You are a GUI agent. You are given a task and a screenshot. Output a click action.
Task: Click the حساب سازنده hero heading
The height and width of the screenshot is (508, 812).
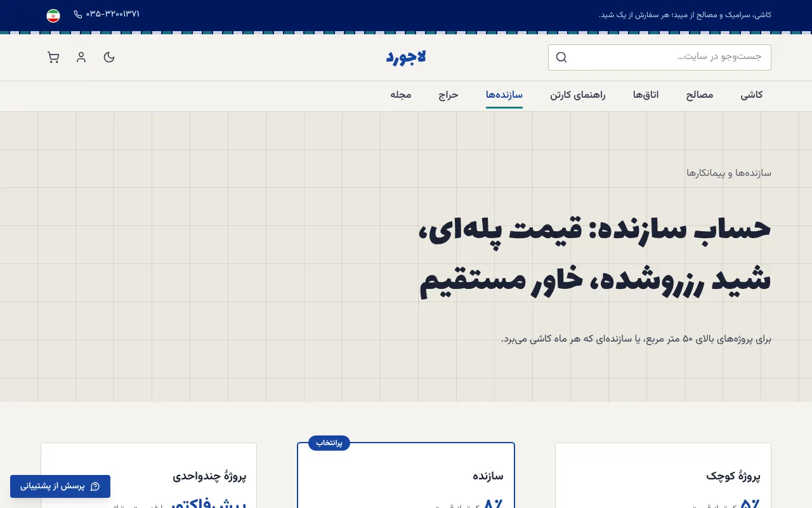(595, 255)
